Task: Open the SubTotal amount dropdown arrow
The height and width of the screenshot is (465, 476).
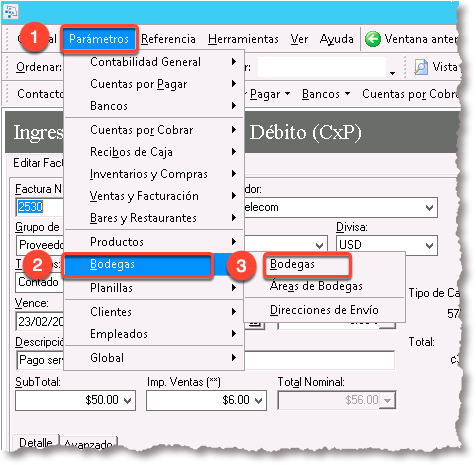Action: [x=127, y=400]
